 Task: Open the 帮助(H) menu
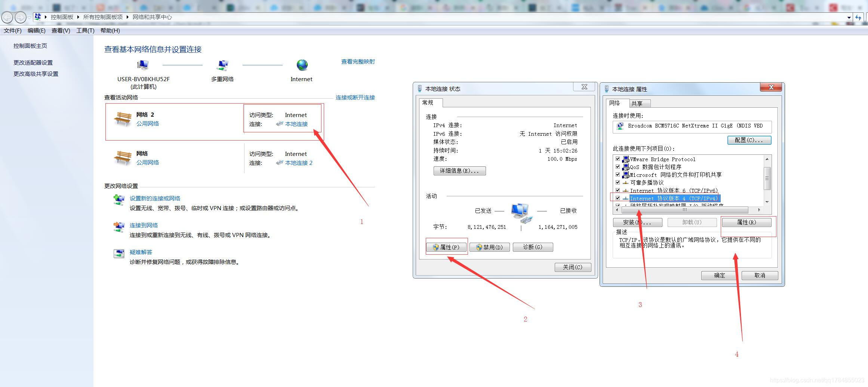click(x=110, y=31)
